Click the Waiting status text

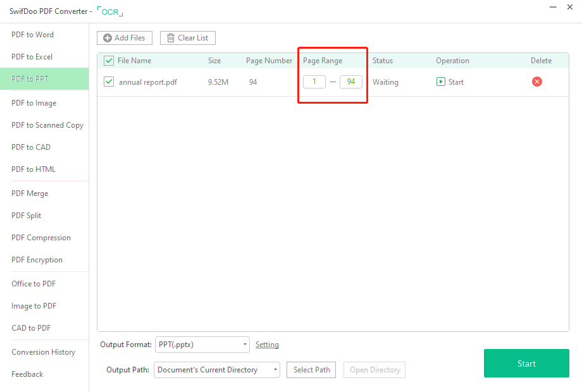pyautogui.click(x=385, y=82)
